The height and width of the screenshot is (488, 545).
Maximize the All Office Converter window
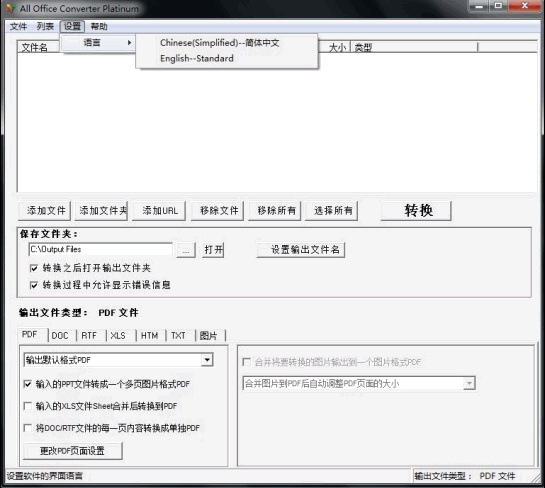[x=498, y=6]
